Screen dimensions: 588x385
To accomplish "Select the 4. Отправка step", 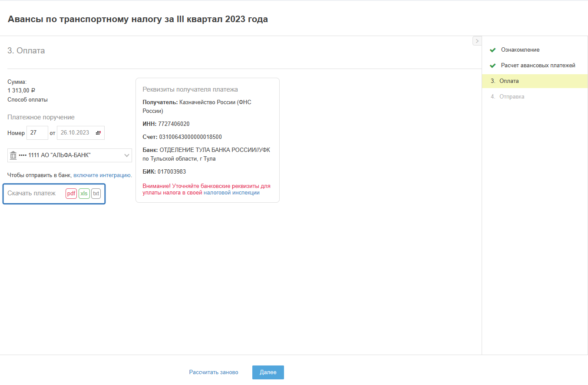I will 511,97.
